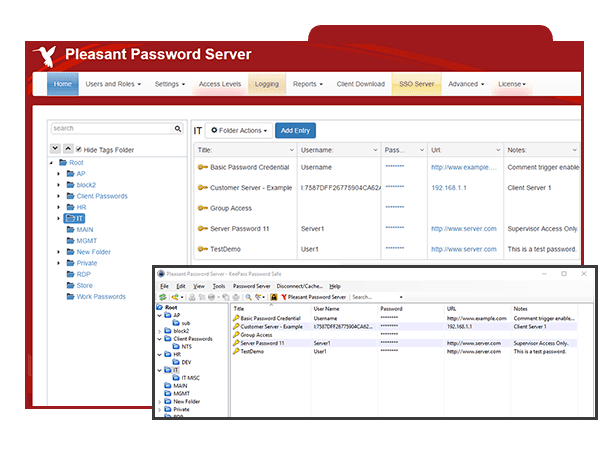The height and width of the screenshot is (457, 603).
Task: Click the copy user name icon in KeePass toolbar
Action: point(192,297)
